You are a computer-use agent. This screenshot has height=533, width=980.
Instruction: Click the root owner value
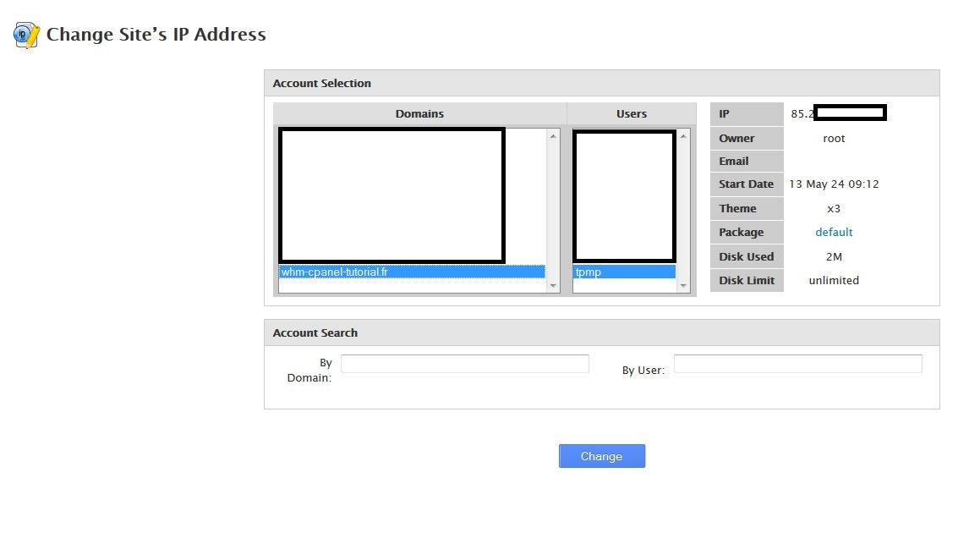834,138
